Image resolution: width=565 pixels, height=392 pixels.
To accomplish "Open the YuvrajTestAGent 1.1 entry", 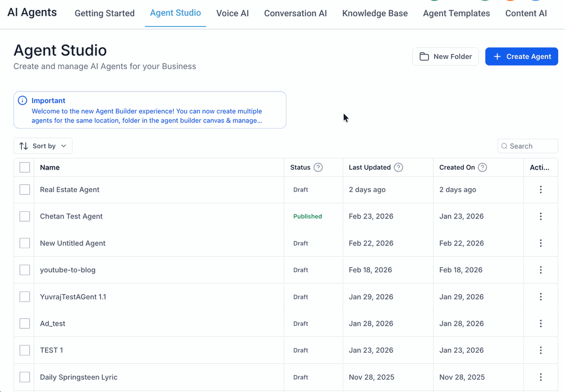I will [73, 297].
